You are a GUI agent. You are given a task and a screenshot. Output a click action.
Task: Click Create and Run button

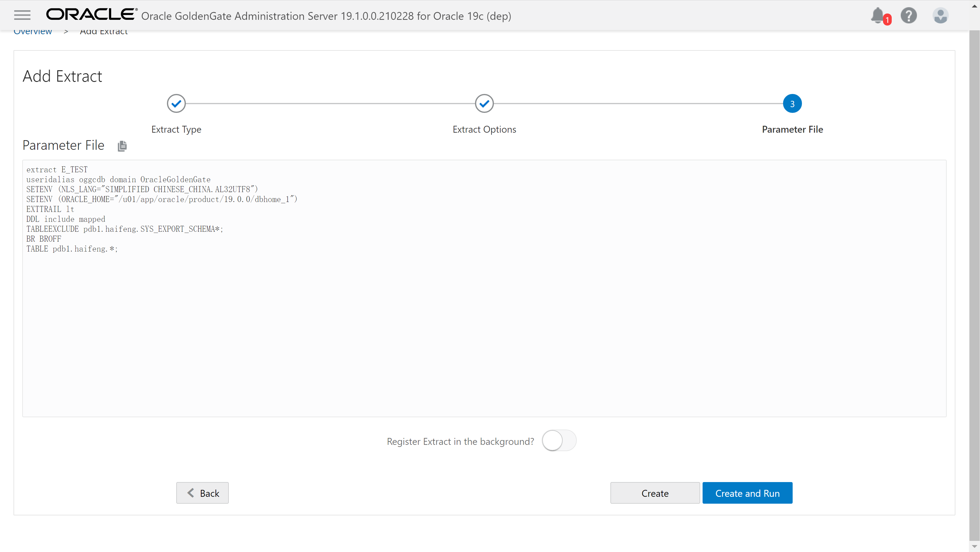coord(747,493)
